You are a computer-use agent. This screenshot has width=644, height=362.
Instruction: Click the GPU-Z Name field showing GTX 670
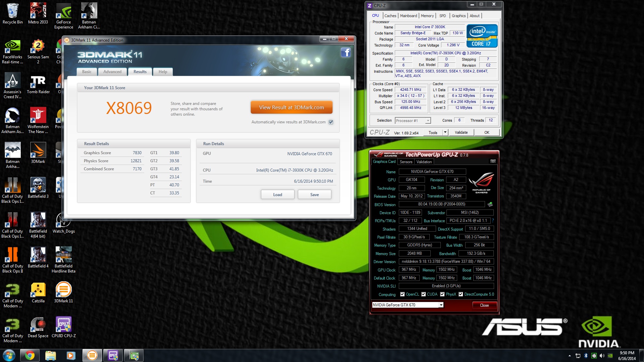[x=432, y=172]
